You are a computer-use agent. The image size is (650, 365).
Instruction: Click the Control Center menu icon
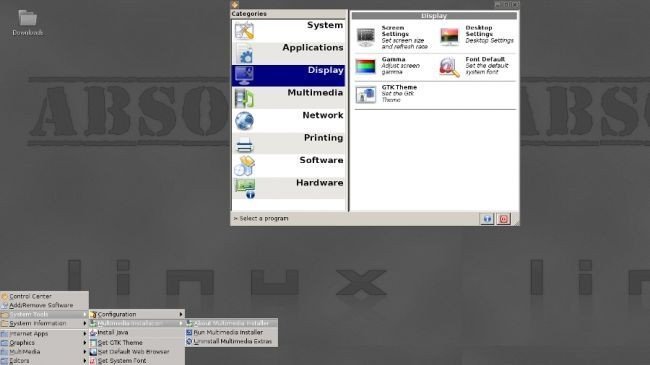(x=5, y=297)
